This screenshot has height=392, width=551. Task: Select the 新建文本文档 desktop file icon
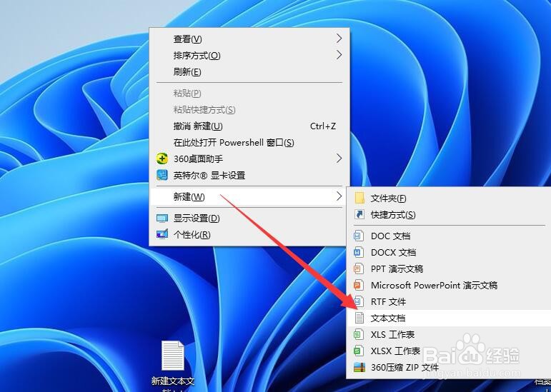(172, 356)
